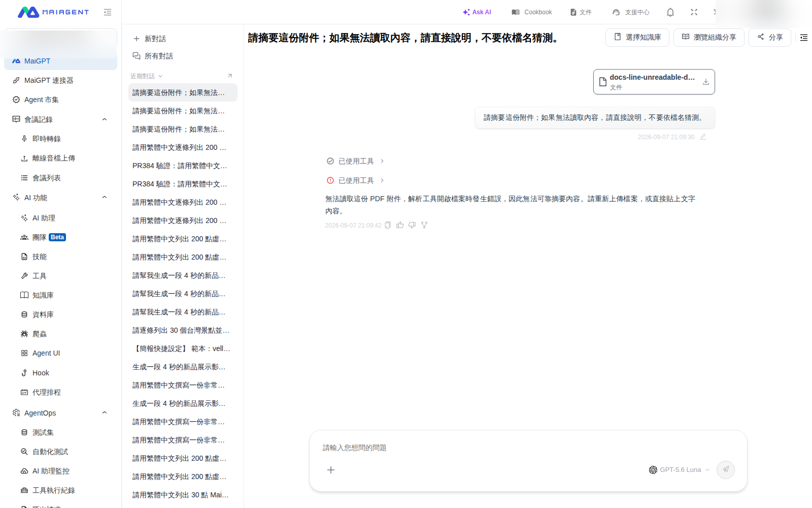The height and width of the screenshot is (508, 812).
Task: Branch the conversation from the reply
Action: [424, 225]
